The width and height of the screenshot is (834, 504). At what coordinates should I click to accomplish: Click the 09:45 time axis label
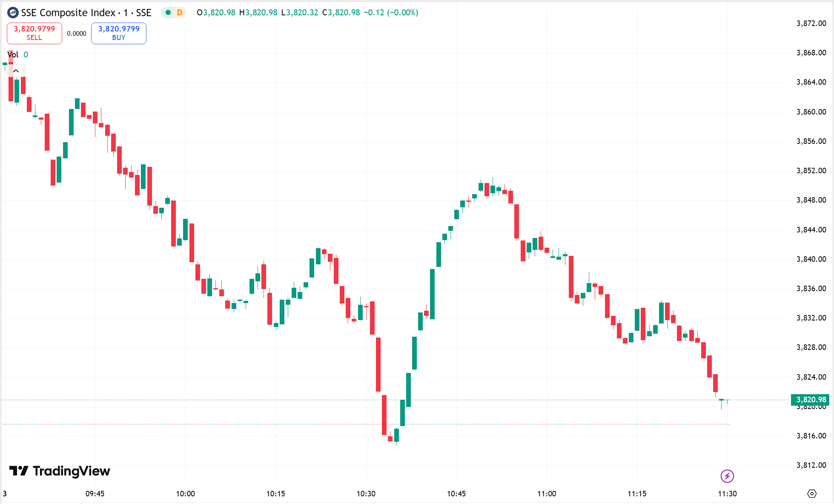(x=95, y=494)
